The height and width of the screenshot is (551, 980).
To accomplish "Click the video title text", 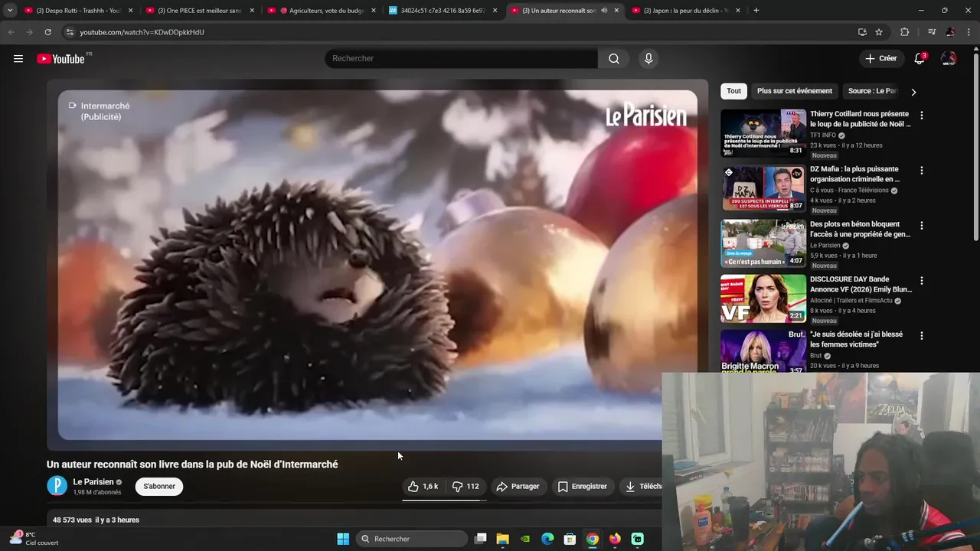I will tap(192, 465).
